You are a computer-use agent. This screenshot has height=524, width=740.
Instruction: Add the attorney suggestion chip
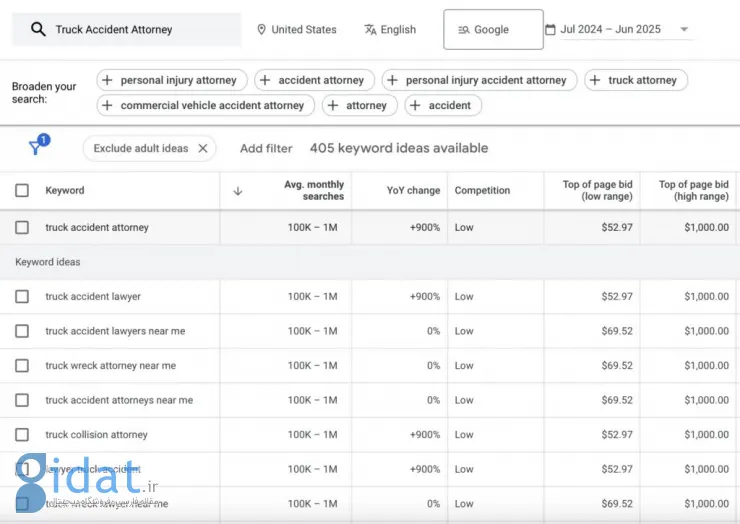point(360,105)
